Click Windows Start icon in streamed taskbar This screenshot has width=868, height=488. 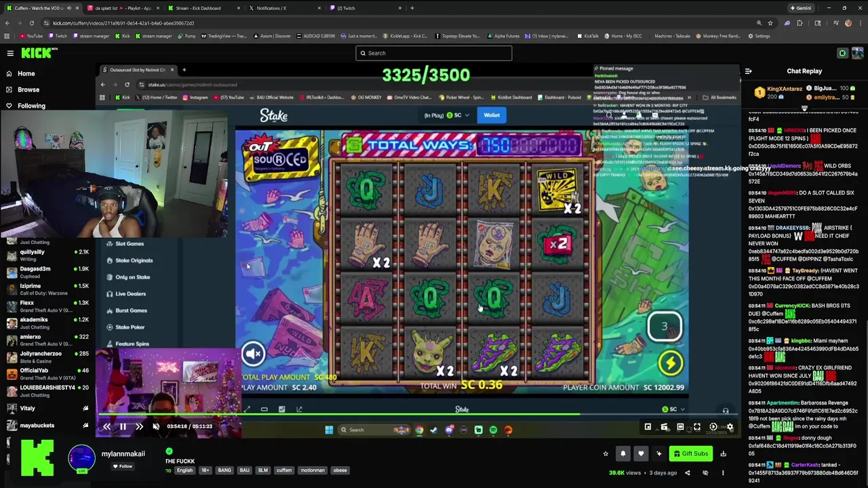(x=329, y=430)
